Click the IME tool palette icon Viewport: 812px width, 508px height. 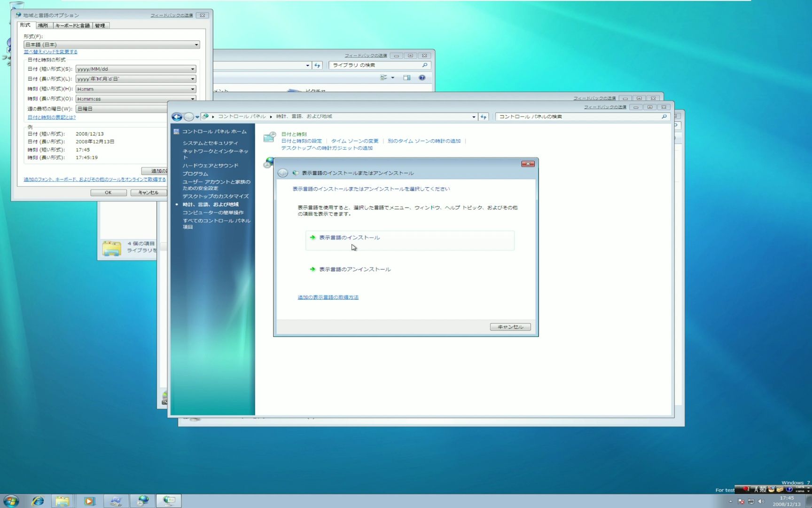771,489
